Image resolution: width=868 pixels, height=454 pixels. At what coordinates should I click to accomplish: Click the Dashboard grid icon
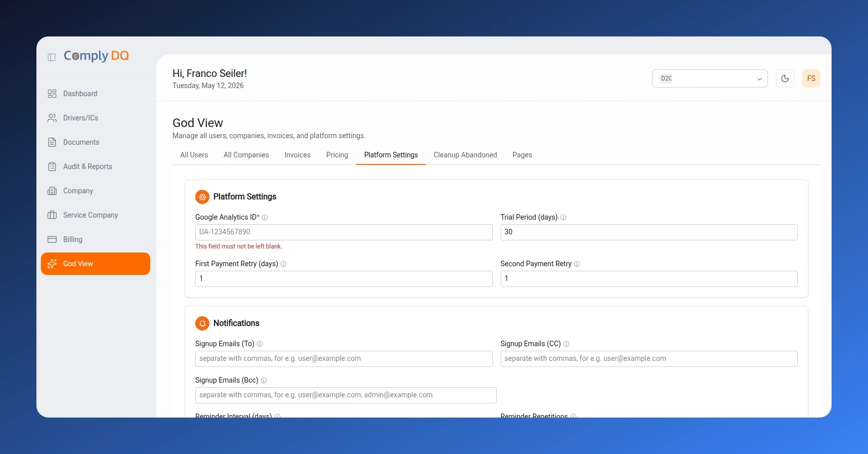tap(52, 94)
